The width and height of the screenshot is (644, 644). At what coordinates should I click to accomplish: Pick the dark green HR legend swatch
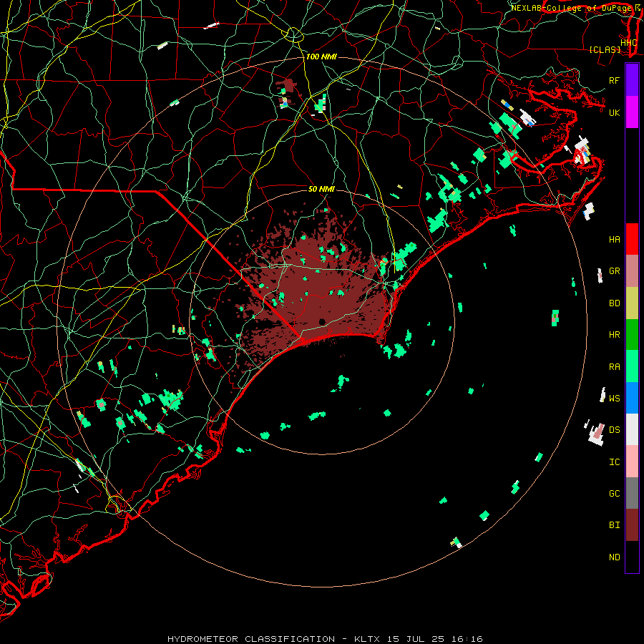(632, 335)
